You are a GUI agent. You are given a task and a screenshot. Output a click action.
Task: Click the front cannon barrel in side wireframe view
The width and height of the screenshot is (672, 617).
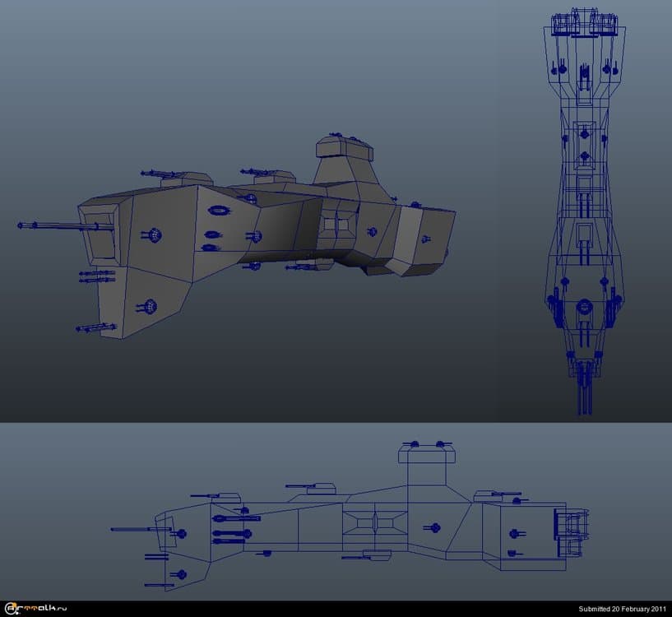(x=132, y=529)
